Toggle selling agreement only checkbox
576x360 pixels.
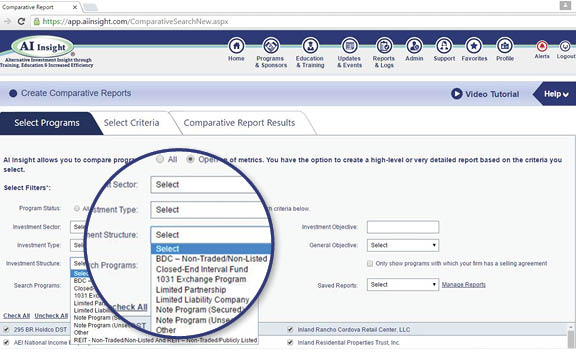[x=370, y=263]
